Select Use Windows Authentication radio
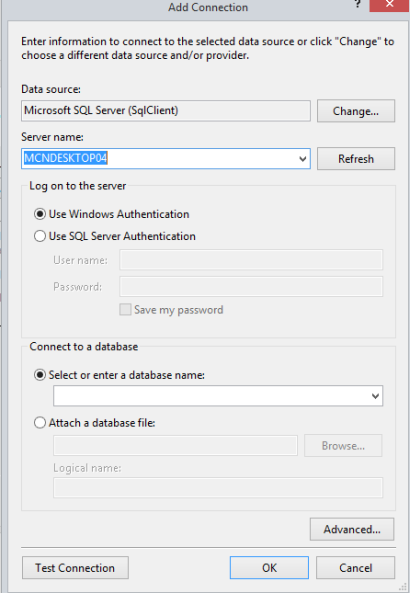Screen dimensions: 410x593 40,214
